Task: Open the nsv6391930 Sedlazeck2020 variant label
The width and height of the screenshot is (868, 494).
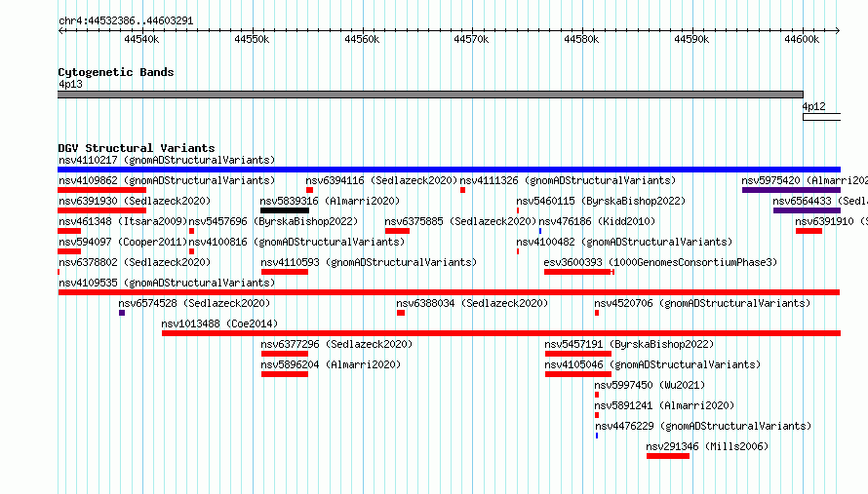Action: coord(135,201)
